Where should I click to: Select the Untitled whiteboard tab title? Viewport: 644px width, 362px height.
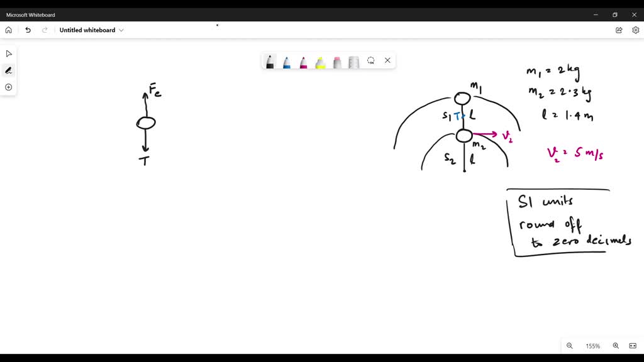[x=88, y=30]
